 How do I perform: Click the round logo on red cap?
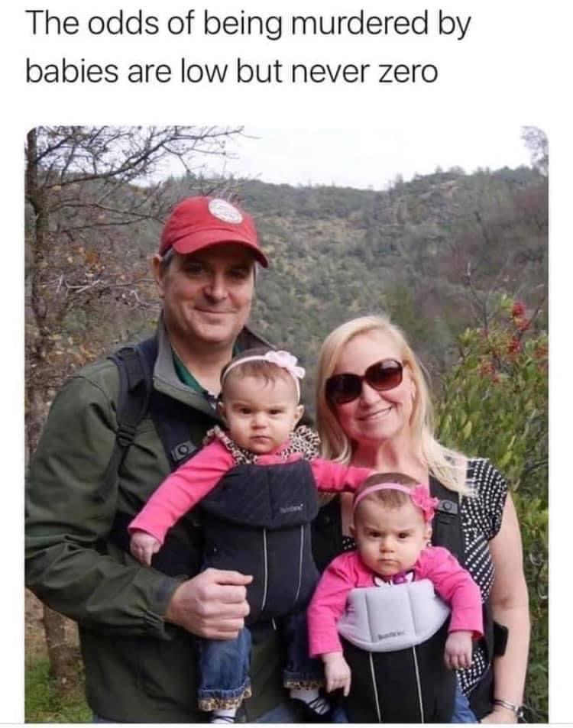click(x=225, y=212)
